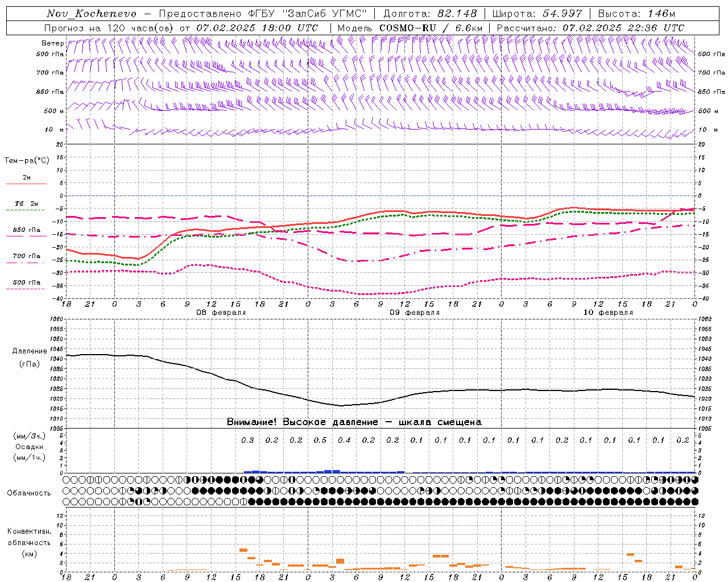This screenshot has height=582, width=728.
Task: Select the Облачность cloud cover label
Action: (29, 493)
